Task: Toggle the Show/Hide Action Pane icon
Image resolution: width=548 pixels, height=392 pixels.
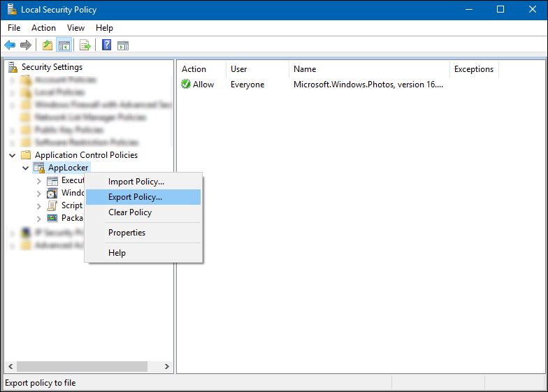Action: click(123, 45)
